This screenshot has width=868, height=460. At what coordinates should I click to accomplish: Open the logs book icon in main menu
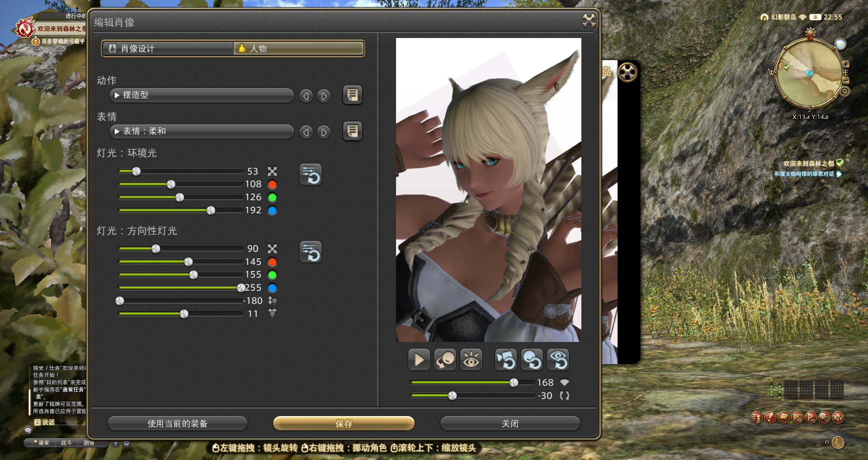pos(784,417)
